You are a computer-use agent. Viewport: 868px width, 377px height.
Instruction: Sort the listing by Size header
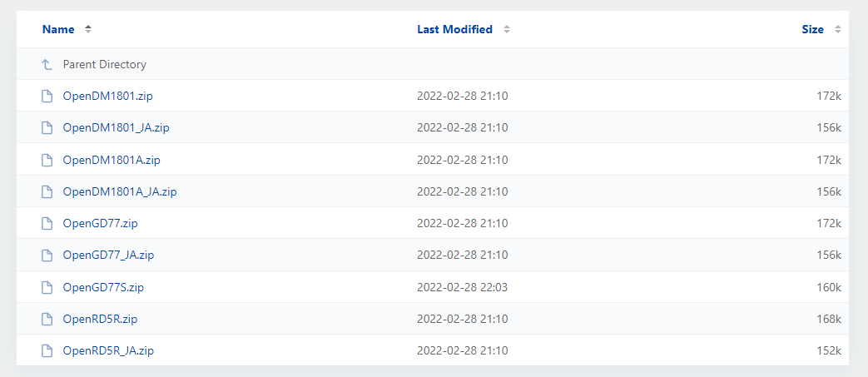812,29
